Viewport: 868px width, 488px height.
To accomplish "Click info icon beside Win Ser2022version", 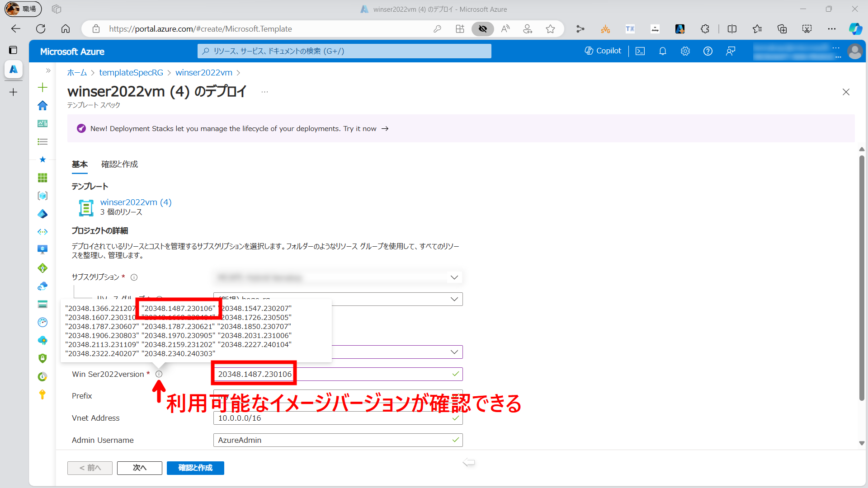I will click(x=159, y=374).
